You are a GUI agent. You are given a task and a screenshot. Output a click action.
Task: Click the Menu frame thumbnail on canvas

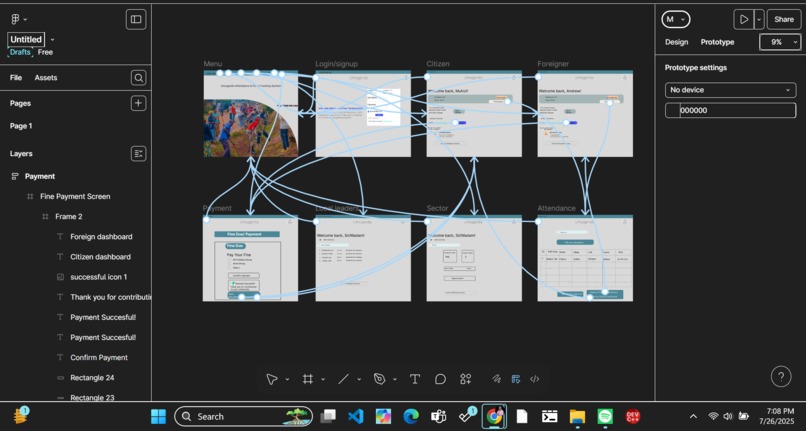pyautogui.click(x=250, y=114)
